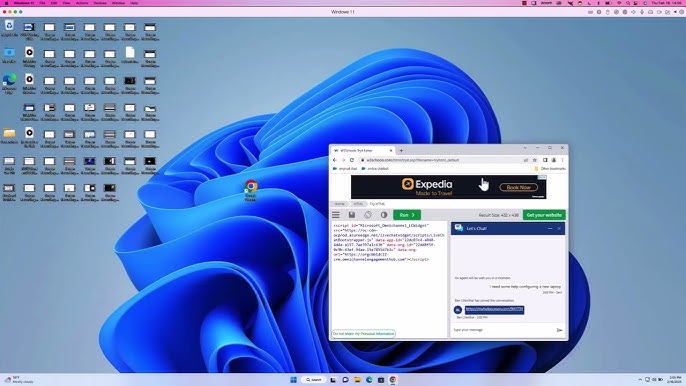The width and height of the screenshot is (686, 386).
Task: Open Chrome's side panel icon
Action: coord(545,160)
